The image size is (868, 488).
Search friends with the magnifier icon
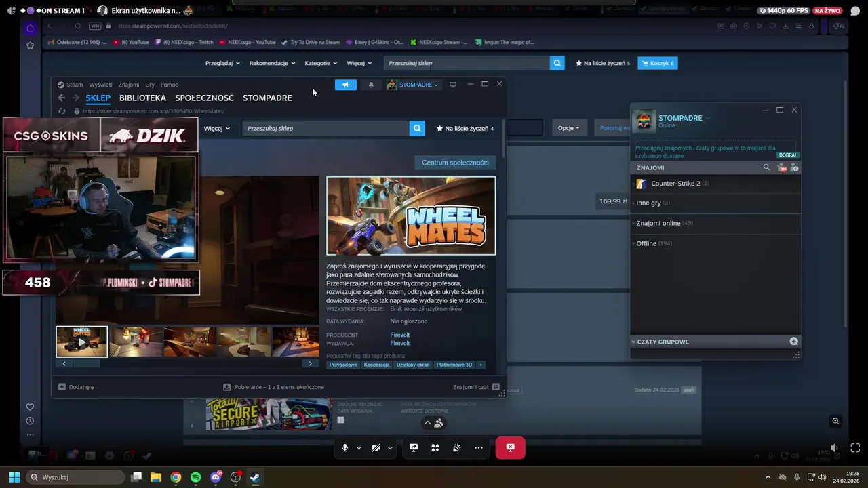[767, 167]
